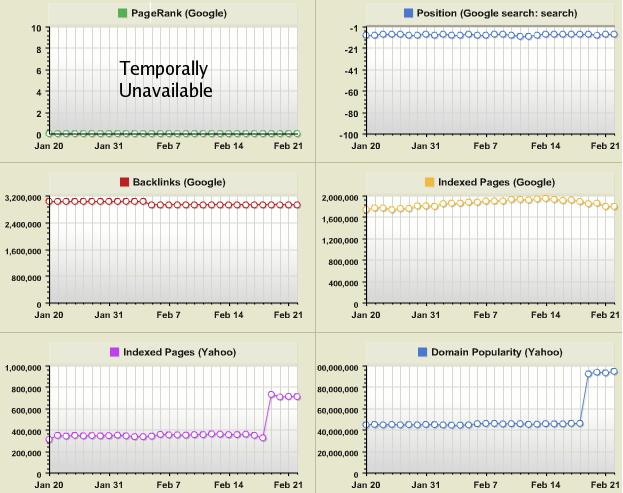Click the 3,200,000 Backlinks axis label
This screenshot has width=623, height=493.
23,198
